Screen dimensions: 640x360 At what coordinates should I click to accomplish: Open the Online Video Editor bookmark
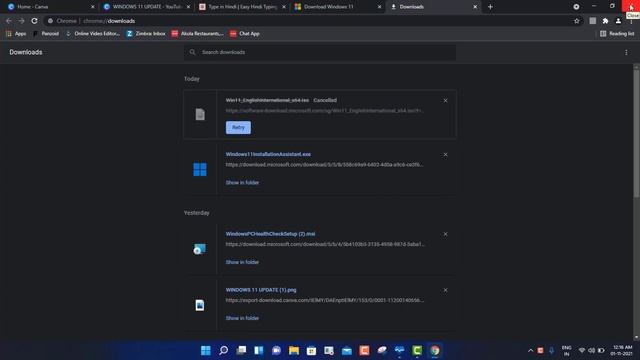pos(93,33)
